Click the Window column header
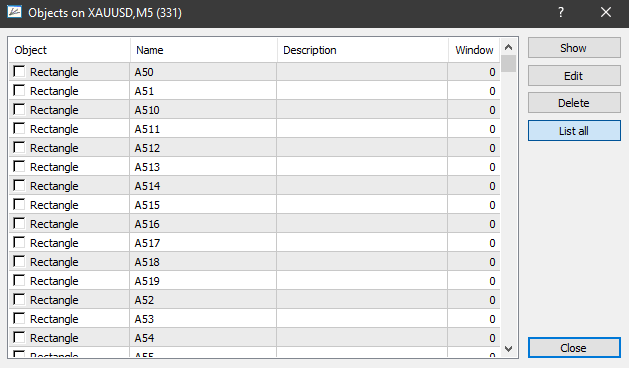629x368 pixels. (474, 50)
